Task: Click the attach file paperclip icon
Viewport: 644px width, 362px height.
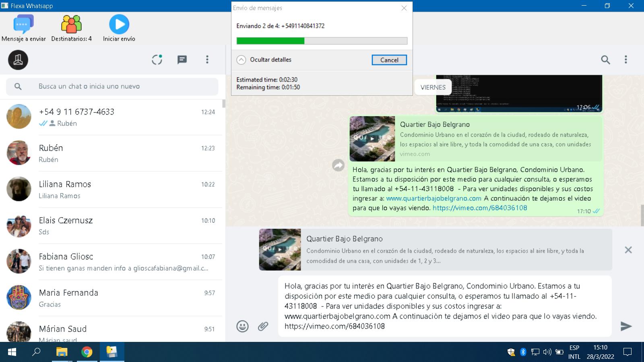Action: click(x=263, y=326)
